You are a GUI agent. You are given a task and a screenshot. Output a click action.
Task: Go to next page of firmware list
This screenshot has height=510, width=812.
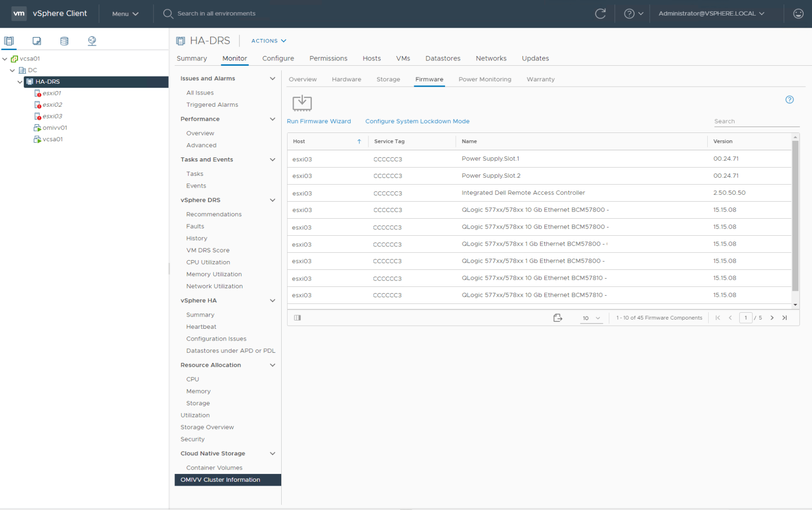(772, 318)
